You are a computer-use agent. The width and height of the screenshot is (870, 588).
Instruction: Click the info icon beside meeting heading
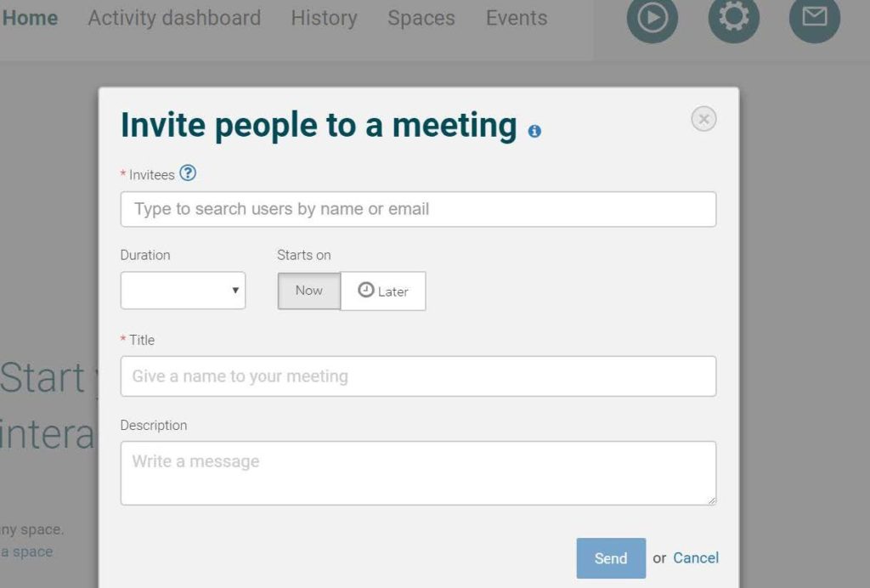(x=534, y=131)
